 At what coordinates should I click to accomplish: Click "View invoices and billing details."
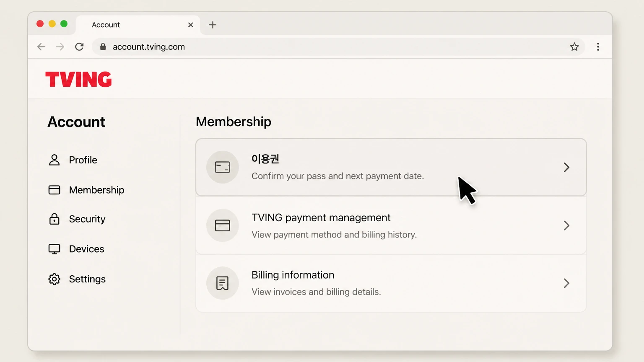[x=316, y=292]
